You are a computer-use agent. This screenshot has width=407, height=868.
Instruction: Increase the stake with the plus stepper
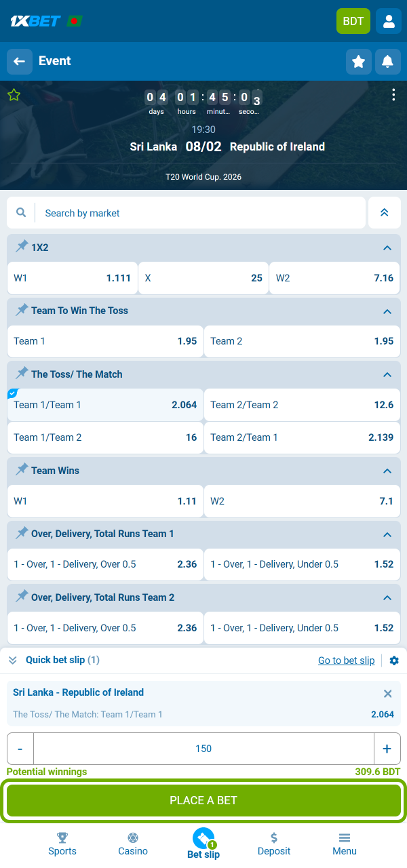(x=387, y=749)
